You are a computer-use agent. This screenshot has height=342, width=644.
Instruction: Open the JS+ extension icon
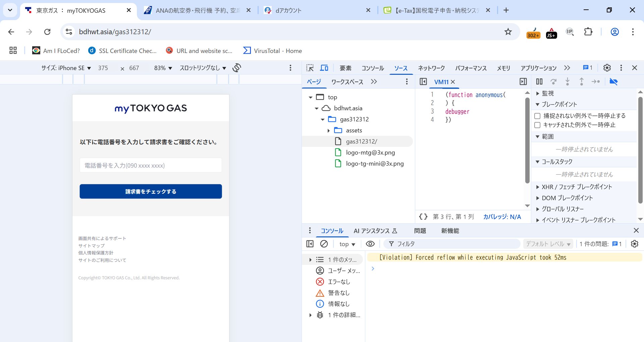551,32
